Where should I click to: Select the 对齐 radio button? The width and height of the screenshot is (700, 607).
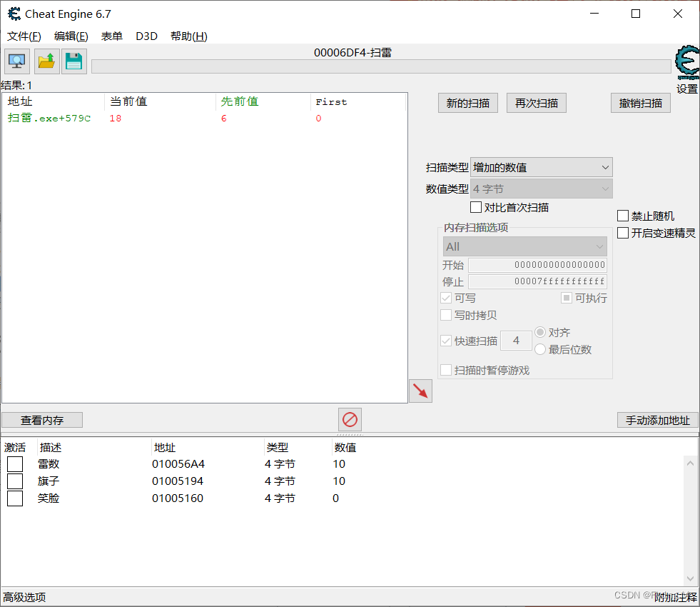click(540, 331)
